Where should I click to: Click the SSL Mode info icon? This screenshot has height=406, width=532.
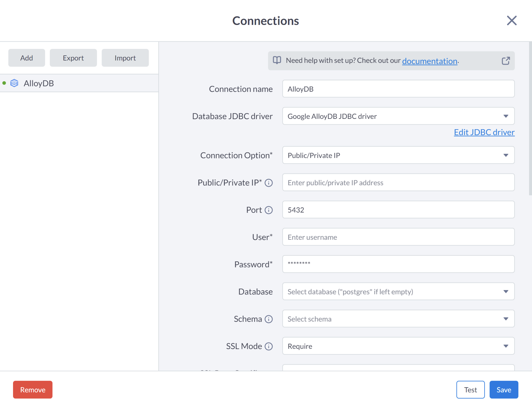(x=269, y=346)
